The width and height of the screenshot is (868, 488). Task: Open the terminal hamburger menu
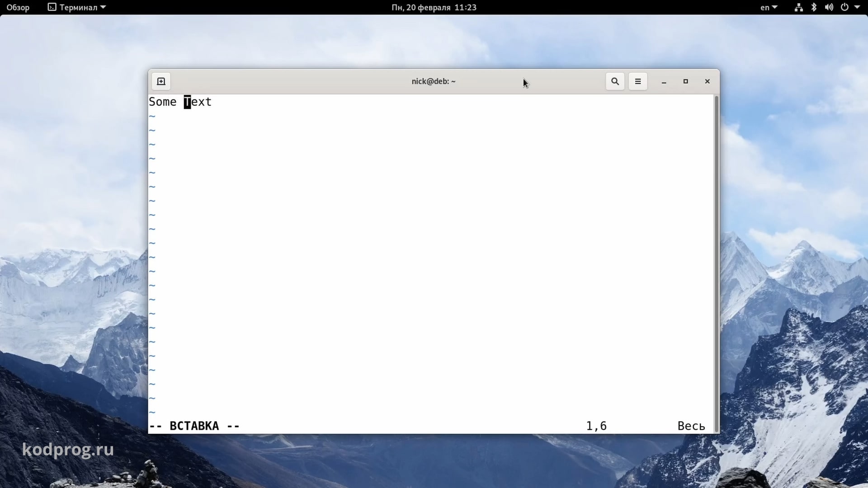638,81
